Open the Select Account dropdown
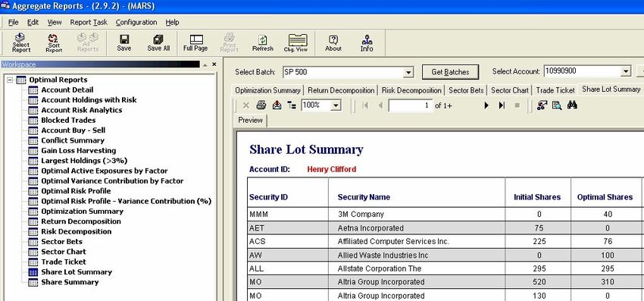The width and height of the screenshot is (644, 301). tap(626, 71)
